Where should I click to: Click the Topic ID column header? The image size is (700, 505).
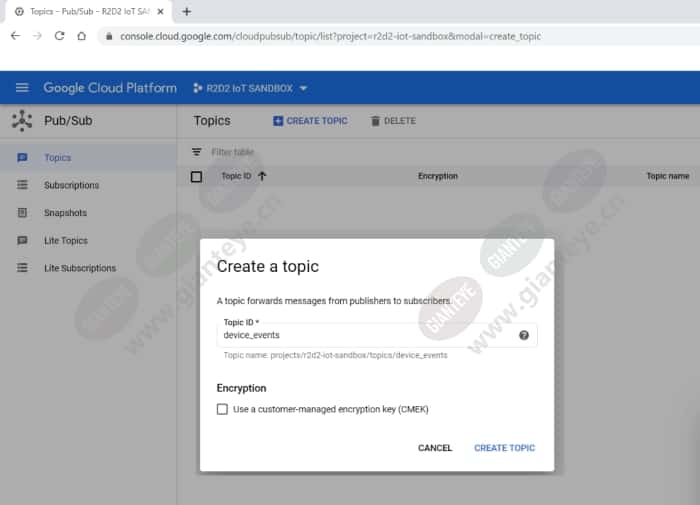point(237,176)
